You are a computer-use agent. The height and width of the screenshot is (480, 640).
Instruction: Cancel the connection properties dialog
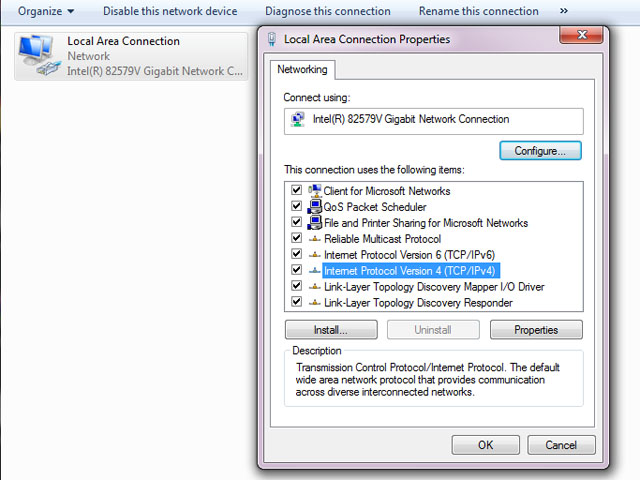[561, 445]
